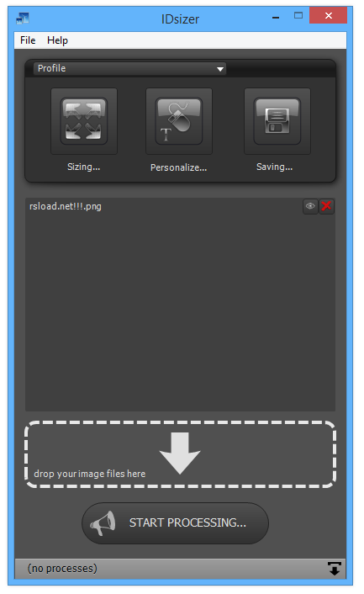Click the Sizing... label
The width and height of the screenshot is (364, 594).
pos(83,167)
